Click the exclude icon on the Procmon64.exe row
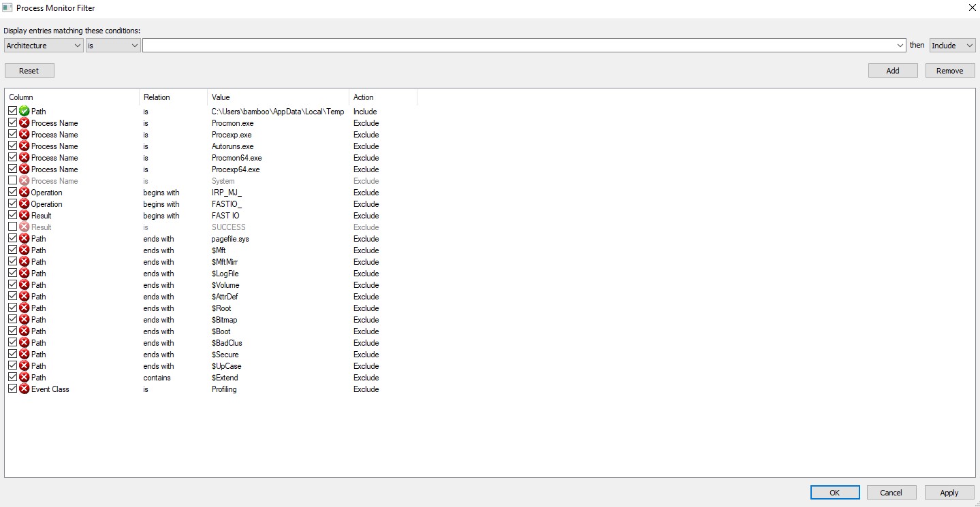This screenshot has width=980, height=507. (25, 157)
